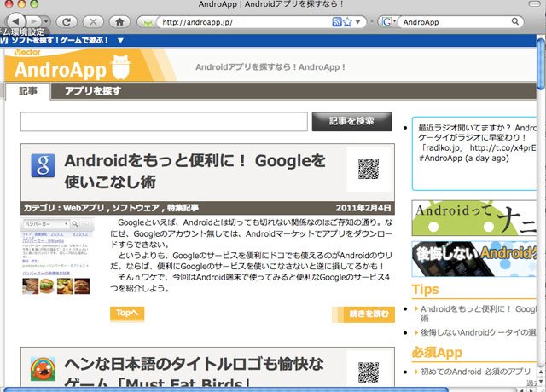The image size is (546, 392).
Task: Choose search engine via Google icon
Action: pos(387,22)
